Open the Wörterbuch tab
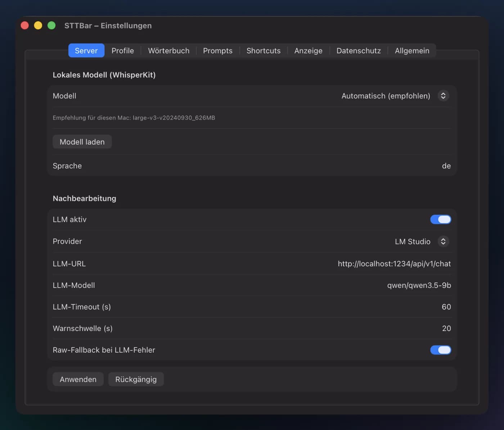Viewport: 504px width, 430px height. click(x=168, y=50)
